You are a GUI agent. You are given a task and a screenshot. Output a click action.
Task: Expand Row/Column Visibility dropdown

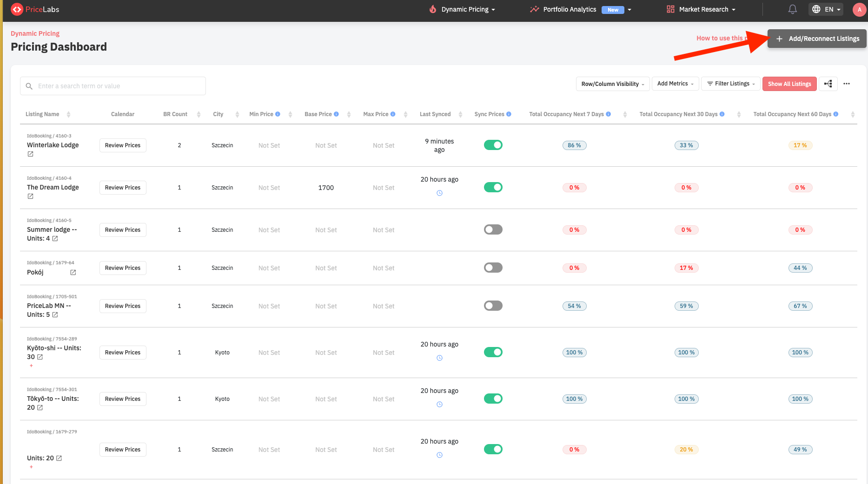tap(612, 84)
